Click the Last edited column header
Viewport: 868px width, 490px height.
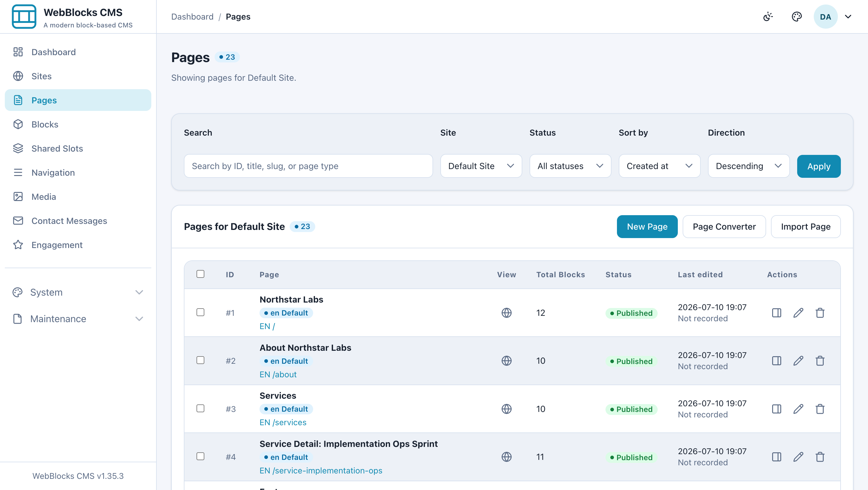click(700, 274)
